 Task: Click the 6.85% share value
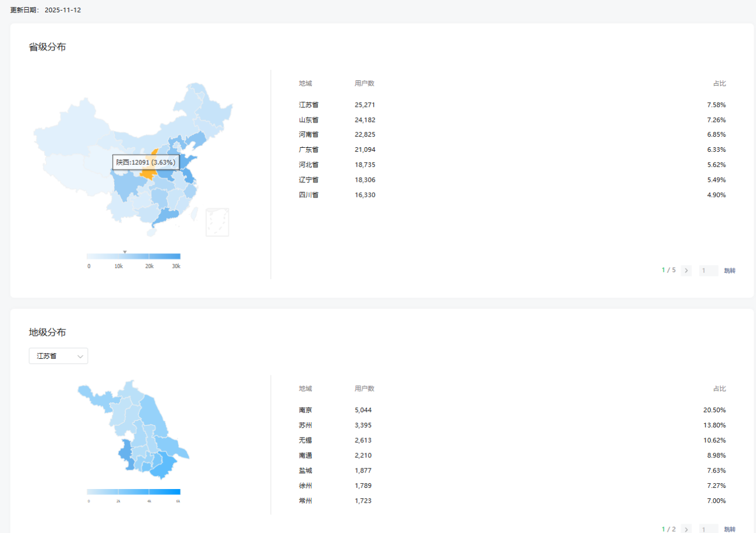point(717,135)
